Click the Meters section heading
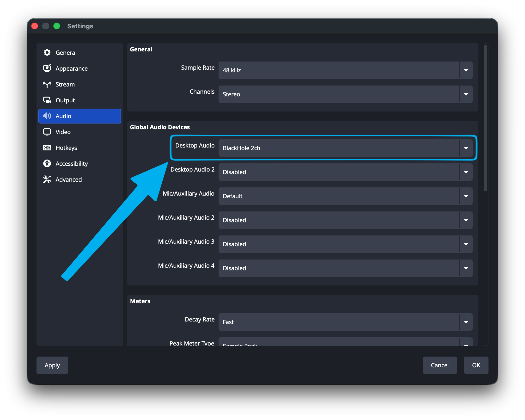The image size is (525, 420). (140, 301)
